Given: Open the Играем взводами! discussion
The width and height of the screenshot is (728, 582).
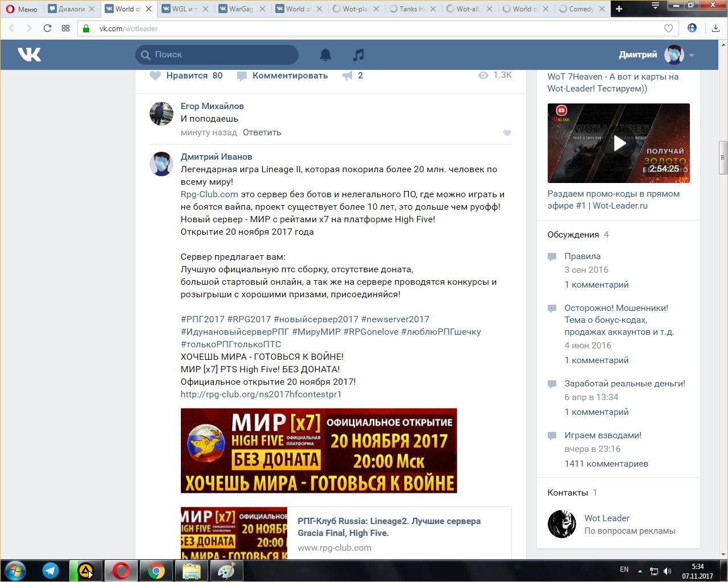Looking at the screenshot, I should coord(603,435).
